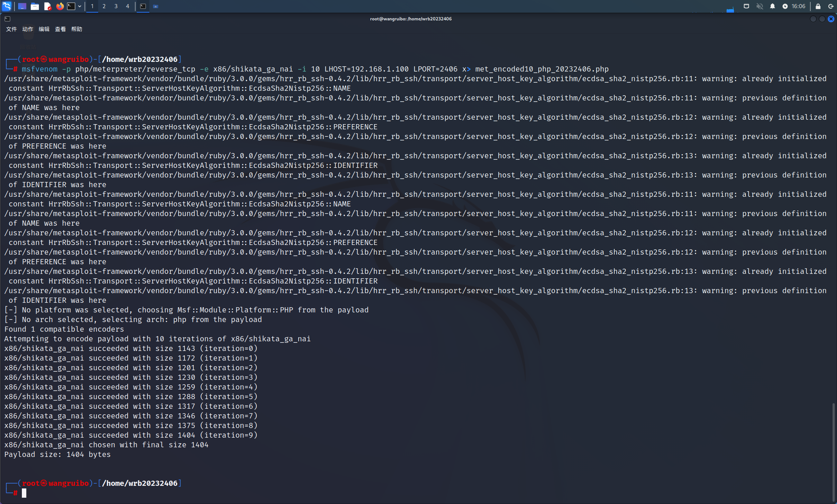This screenshot has height=504, width=837.
Task: Open the notifications bell
Action: [x=773, y=6]
